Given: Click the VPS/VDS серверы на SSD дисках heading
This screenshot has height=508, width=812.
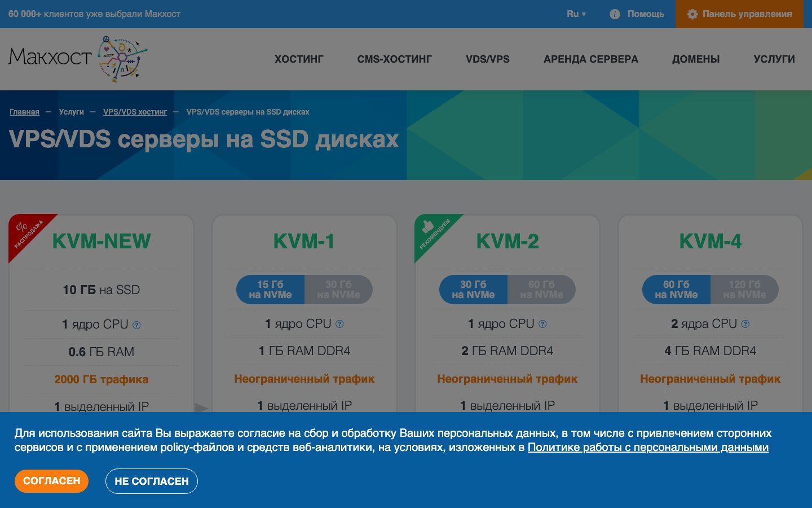Looking at the screenshot, I should tap(204, 139).
